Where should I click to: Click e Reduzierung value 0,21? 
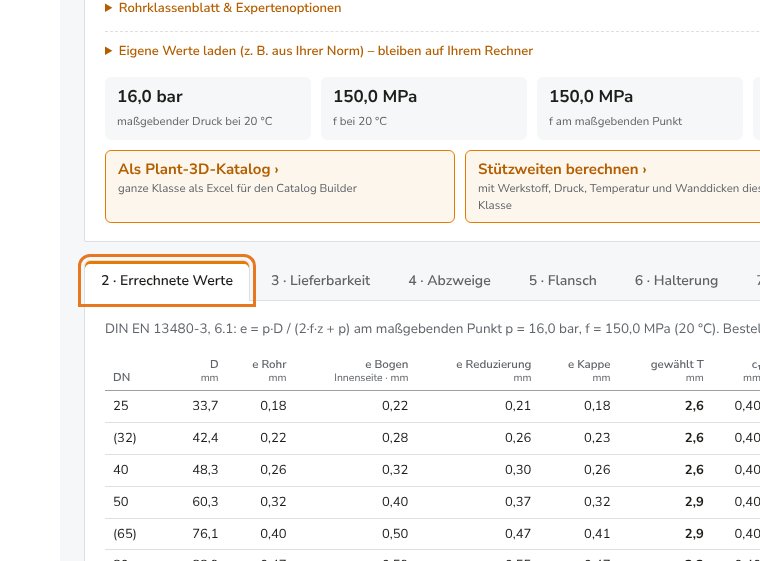(x=518, y=405)
